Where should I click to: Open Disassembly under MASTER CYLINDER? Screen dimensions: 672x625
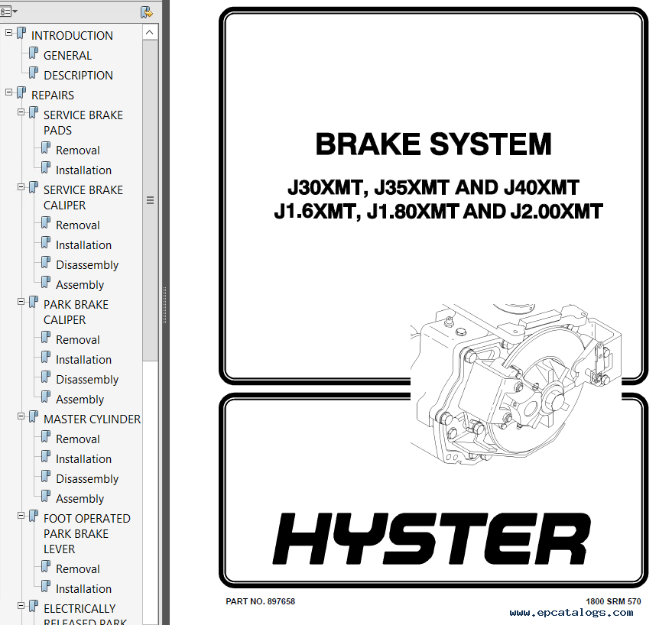(87, 479)
